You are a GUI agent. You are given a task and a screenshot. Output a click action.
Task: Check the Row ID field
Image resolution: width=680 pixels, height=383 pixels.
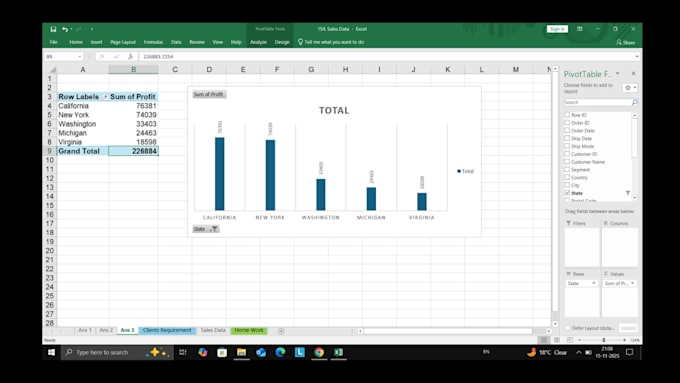coord(567,115)
